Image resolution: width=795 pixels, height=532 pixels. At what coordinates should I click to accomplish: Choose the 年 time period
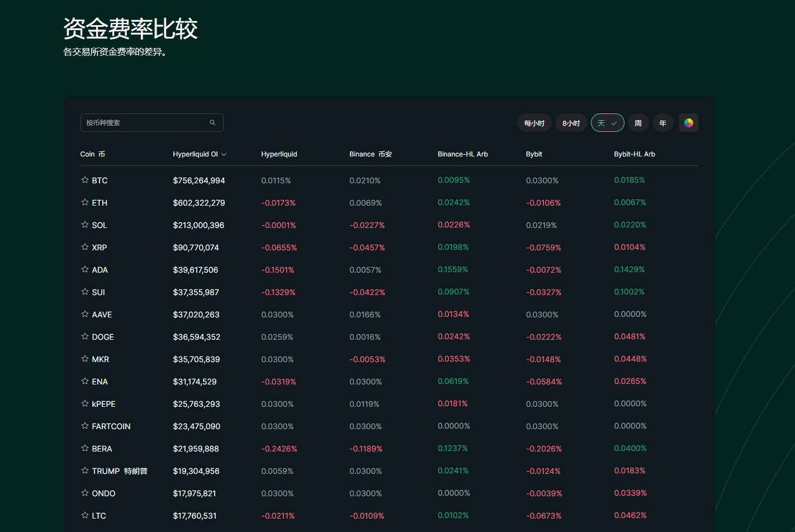pyautogui.click(x=662, y=123)
